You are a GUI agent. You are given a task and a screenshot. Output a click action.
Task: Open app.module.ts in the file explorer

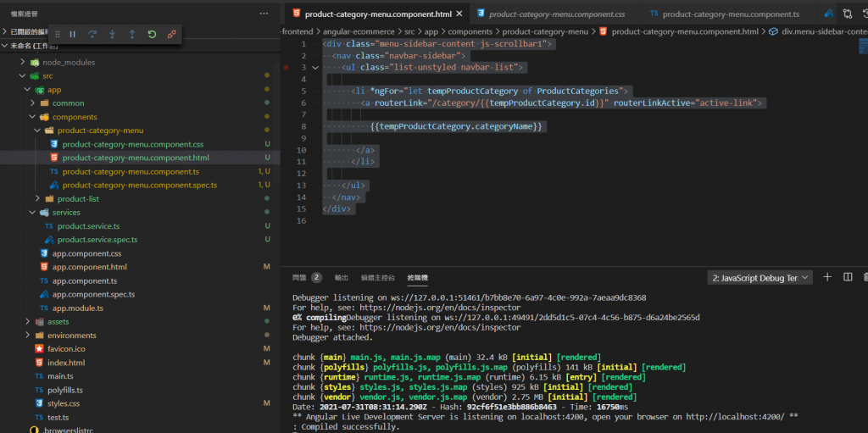point(77,308)
